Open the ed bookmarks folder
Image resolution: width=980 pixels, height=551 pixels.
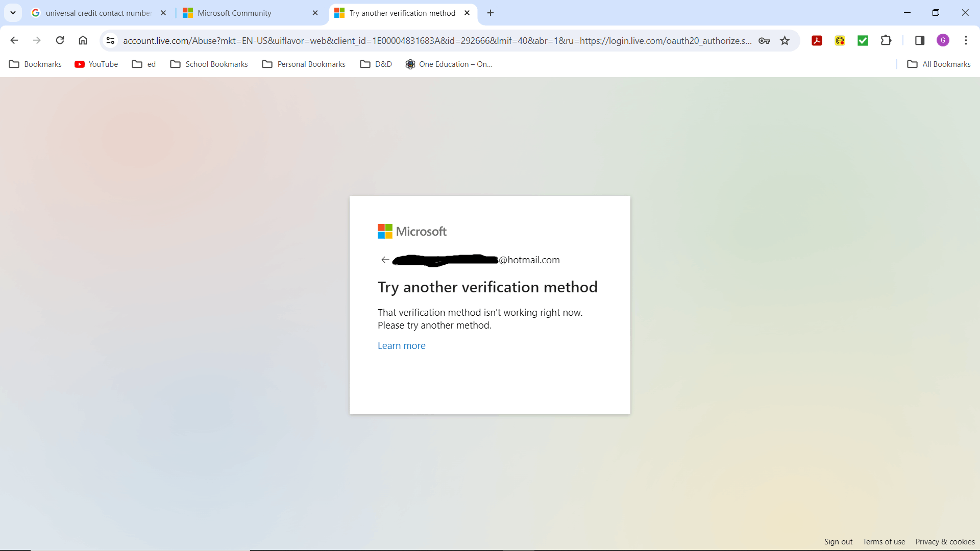click(x=144, y=64)
